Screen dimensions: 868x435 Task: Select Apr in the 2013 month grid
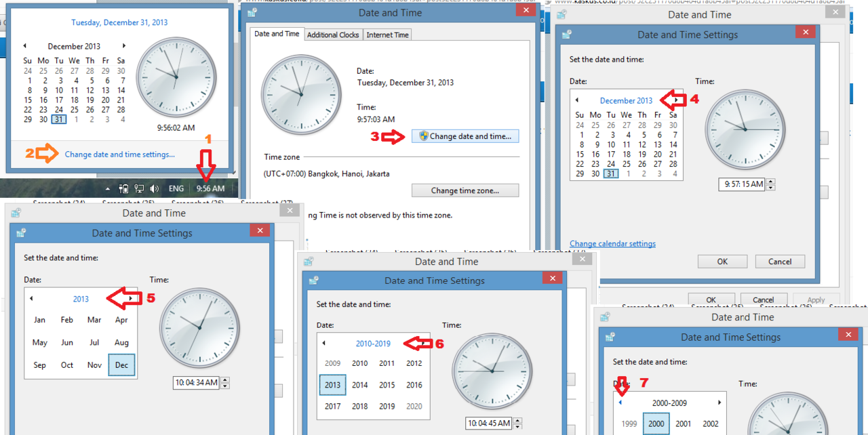[121, 320]
